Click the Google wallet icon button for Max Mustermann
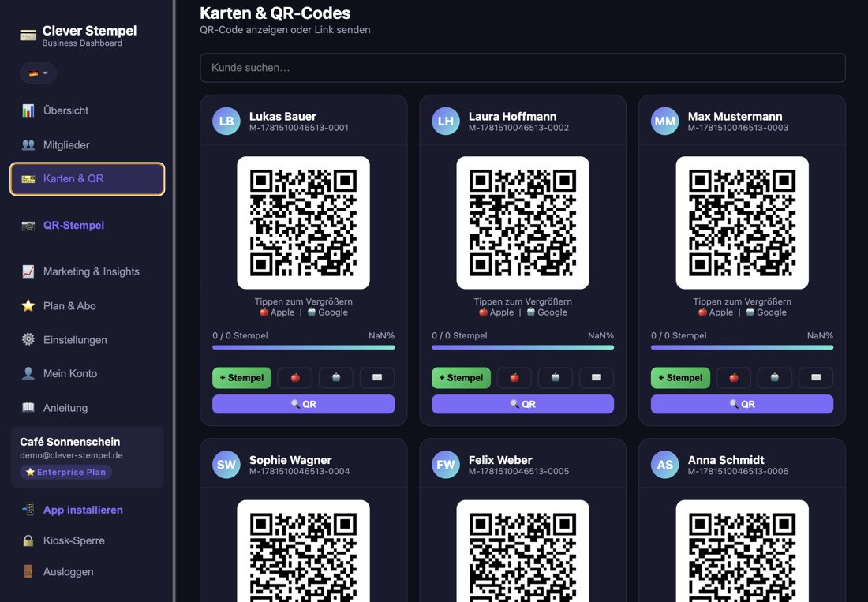The width and height of the screenshot is (868, 602). 774,378
